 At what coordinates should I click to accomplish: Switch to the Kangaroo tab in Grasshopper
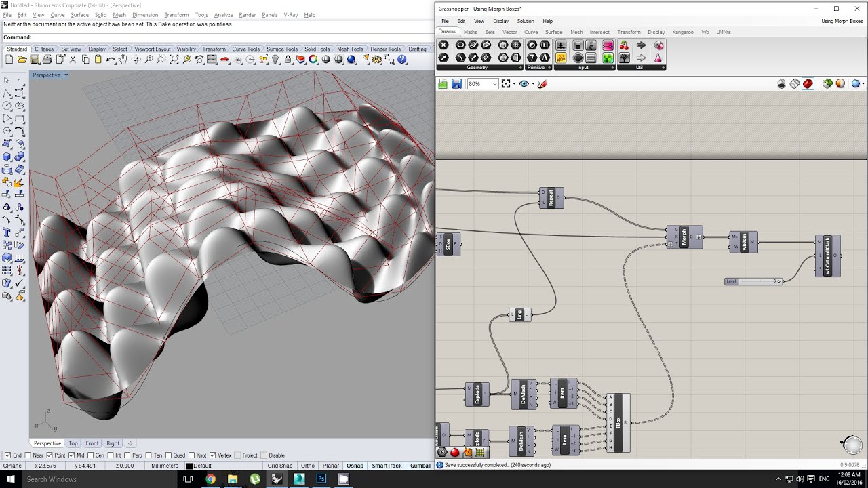coord(682,32)
